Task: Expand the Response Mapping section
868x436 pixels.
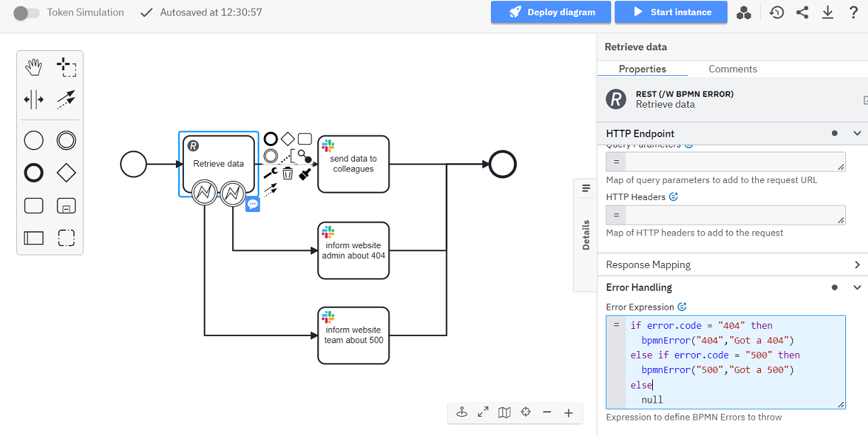Action: click(857, 264)
